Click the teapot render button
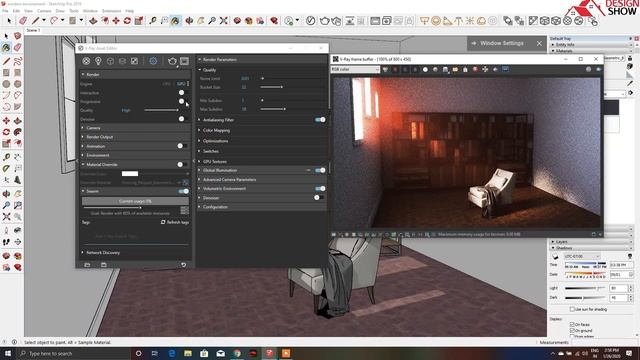The image size is (640, 360). (172, 61)
